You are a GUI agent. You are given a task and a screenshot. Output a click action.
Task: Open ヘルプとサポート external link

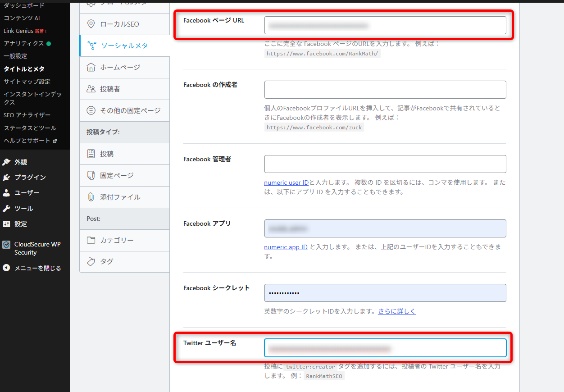(30, 141)
